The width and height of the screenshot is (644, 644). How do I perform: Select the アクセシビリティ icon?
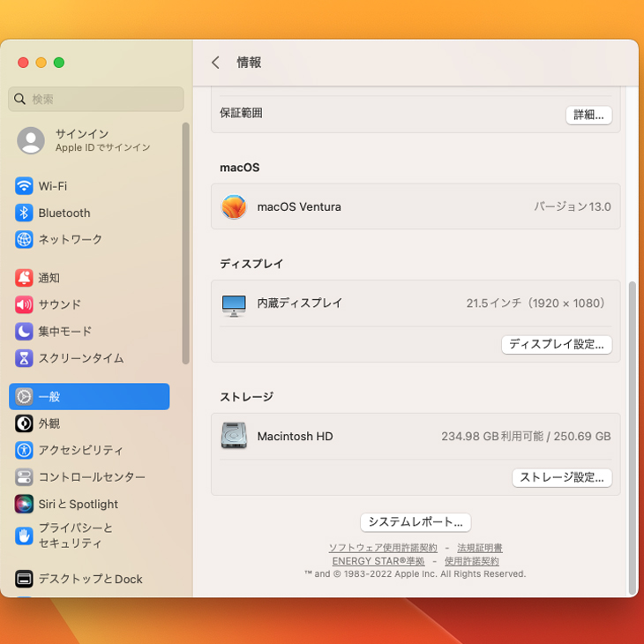[x=24, y=450]
